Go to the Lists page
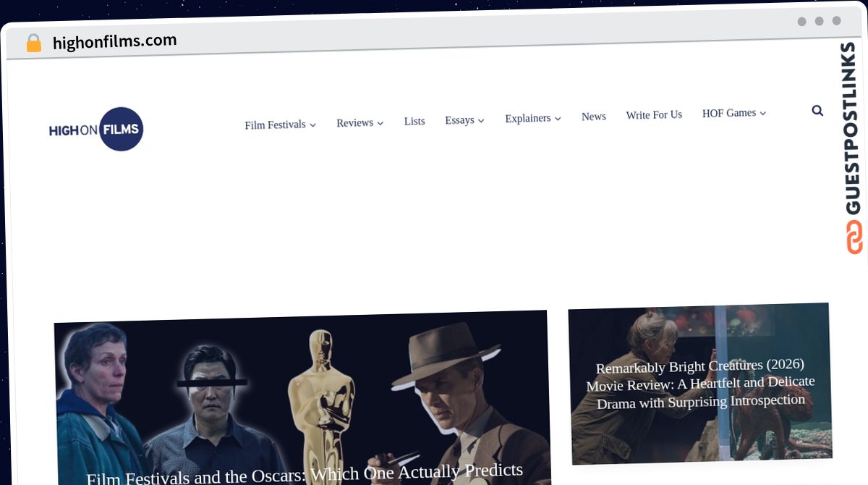 tap(414, 121)
